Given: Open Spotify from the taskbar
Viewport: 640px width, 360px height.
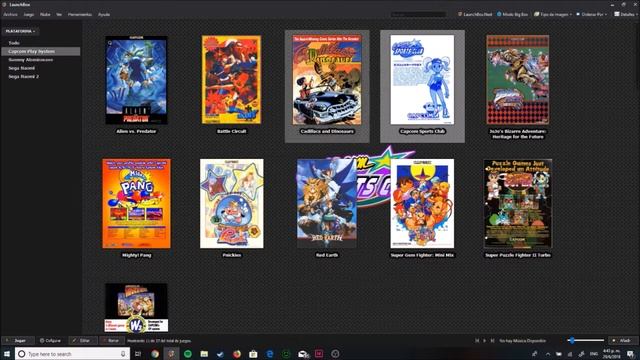Looking at the screenshot, I should coord(188,354).
